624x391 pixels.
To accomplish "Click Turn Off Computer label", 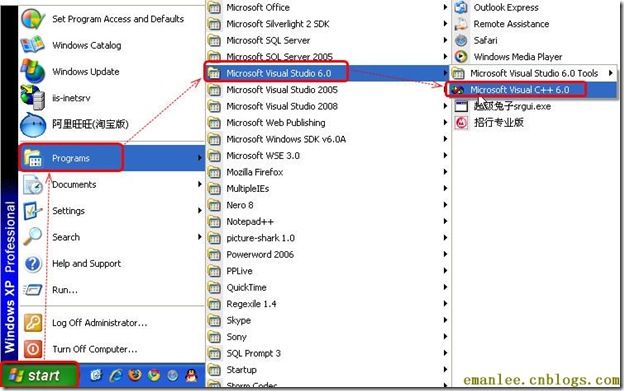I will (95, 349).
